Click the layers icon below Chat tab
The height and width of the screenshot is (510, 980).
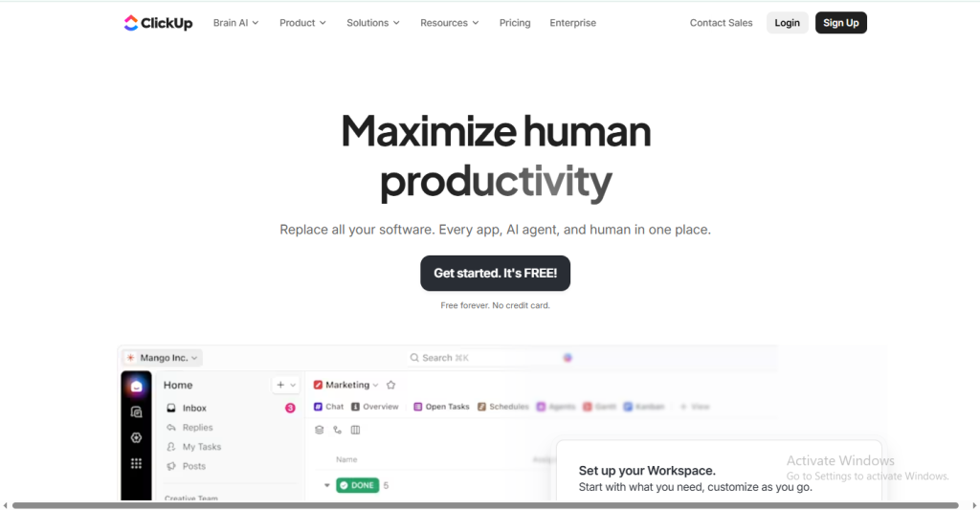coord(320,430)
